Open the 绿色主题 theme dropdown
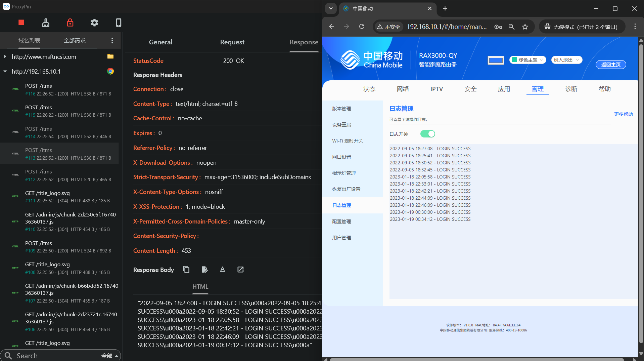 click(x=527, y=60)
